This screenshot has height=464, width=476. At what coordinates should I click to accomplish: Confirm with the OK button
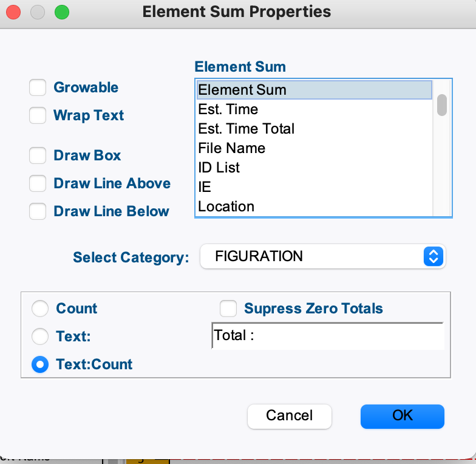[402, 416]
